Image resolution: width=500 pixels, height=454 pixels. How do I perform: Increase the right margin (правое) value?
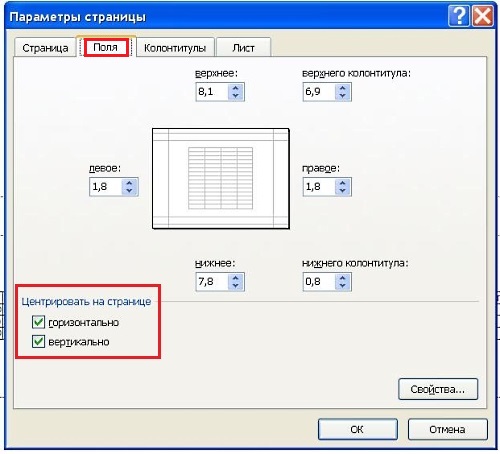342,183
